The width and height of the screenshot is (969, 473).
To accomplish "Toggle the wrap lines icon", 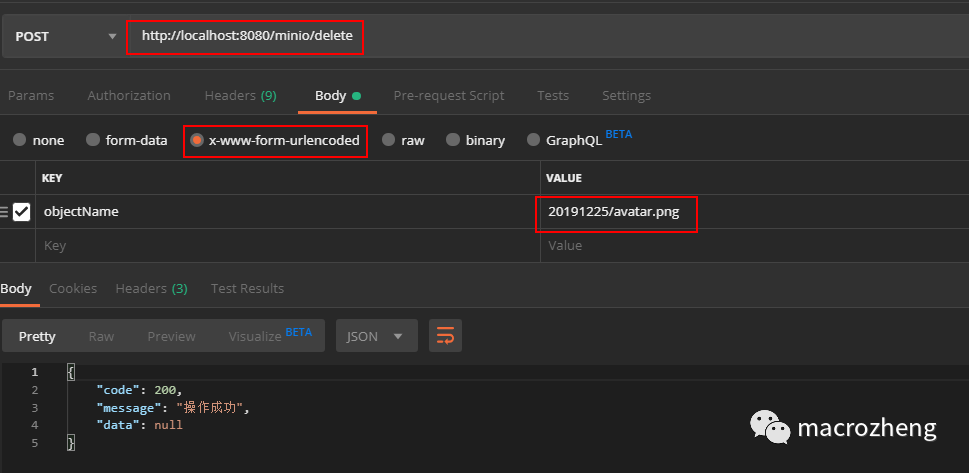I will [x=446, y=336].
